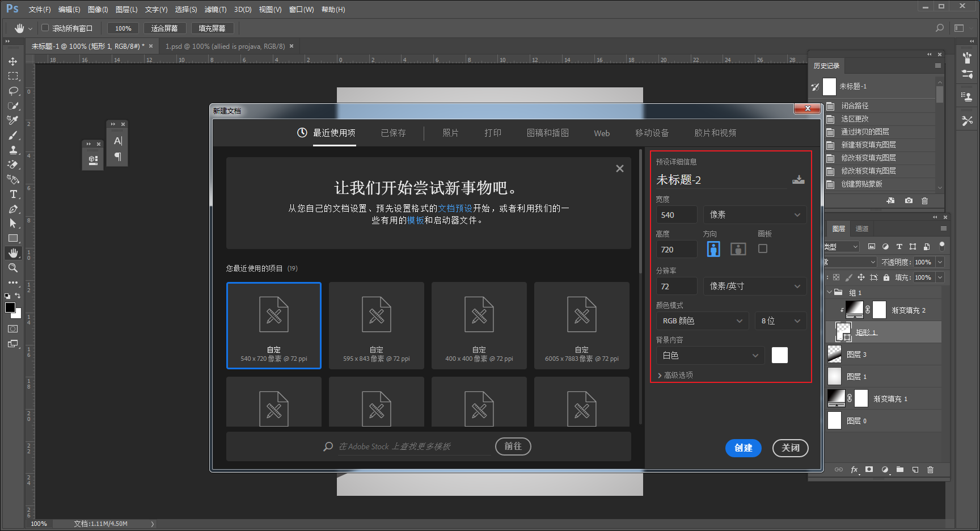Open the 白色 background contents dropdown
980x531 pixels.
click(710, 355)
